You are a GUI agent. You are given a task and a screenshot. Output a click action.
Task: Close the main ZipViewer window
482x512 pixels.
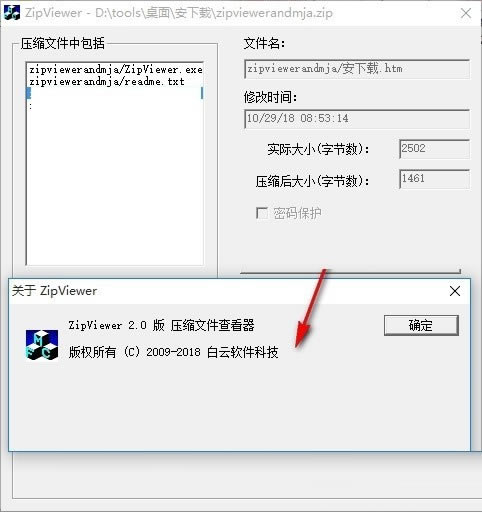tap(466, 13)
